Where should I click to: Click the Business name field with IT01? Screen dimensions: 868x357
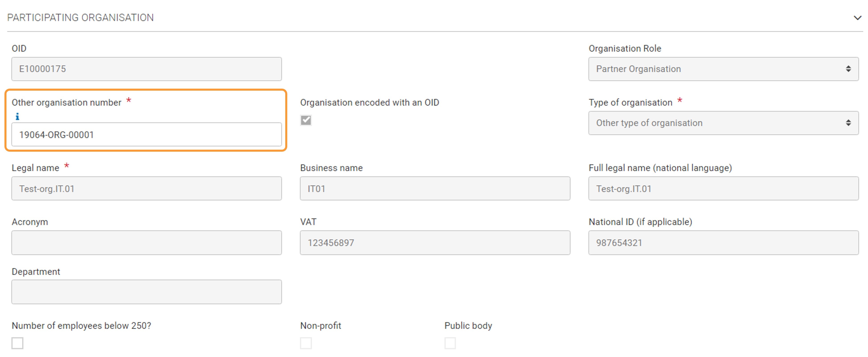tap(435, 188)
